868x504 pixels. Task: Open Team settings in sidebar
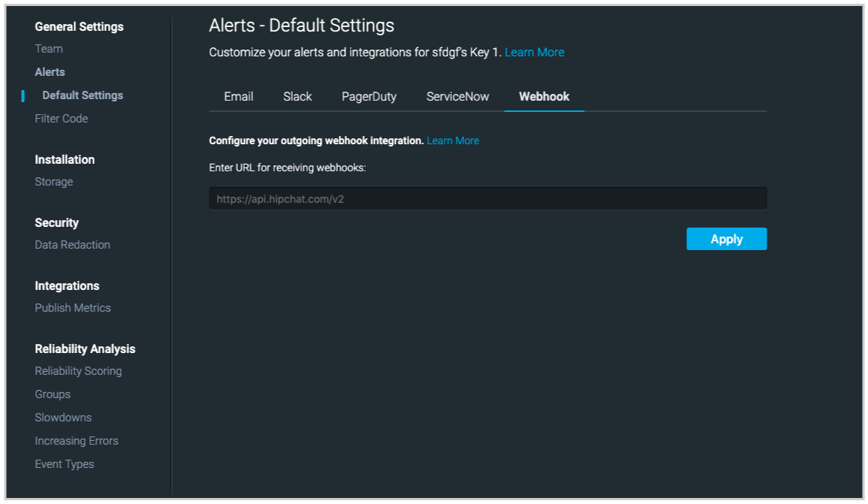click(49, 49)
